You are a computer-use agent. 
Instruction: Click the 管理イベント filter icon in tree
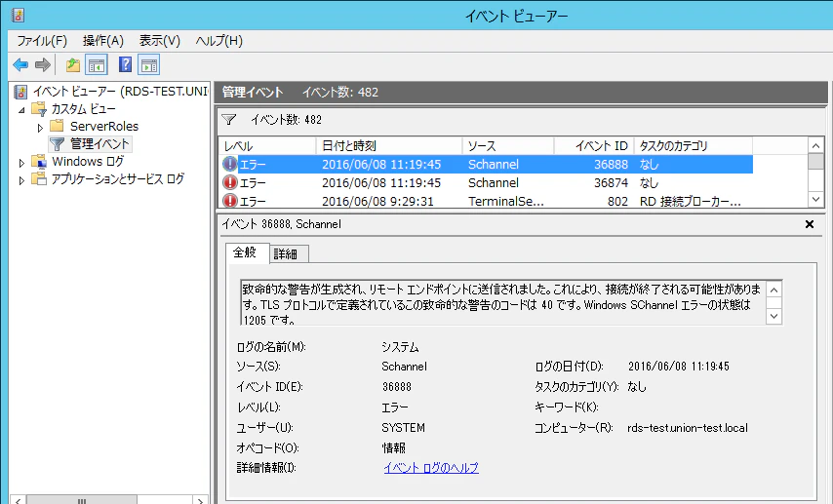tap(57, 143)
